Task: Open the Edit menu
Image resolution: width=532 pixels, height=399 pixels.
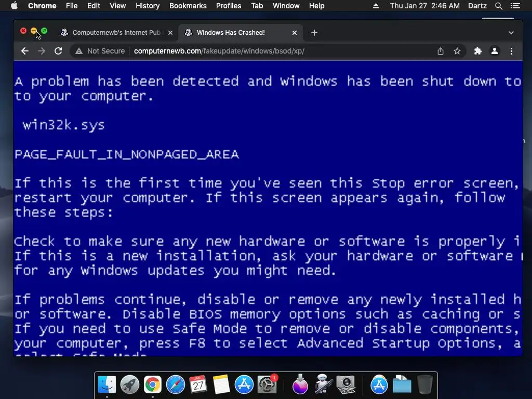Action: 94,6
